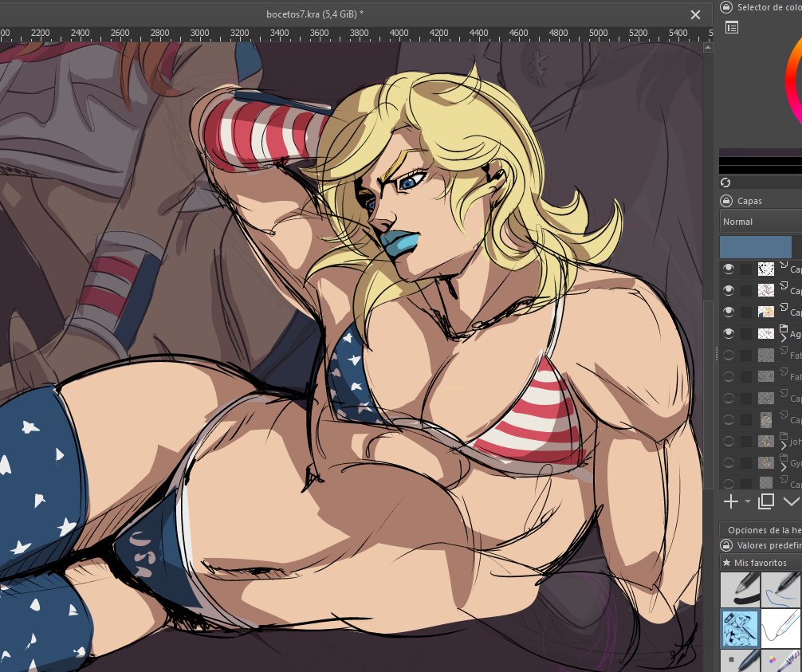Screen dimensions: 802x672
Task: Toggle lock on Valores predefinidos docker
Action: [x=725, y=545]
